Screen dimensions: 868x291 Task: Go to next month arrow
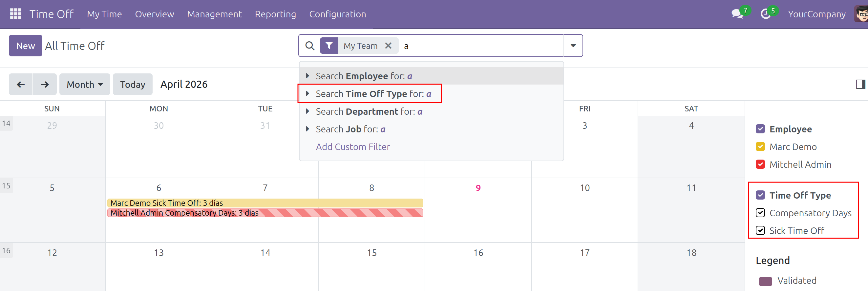pyautogui.click(x=45, y=84)
